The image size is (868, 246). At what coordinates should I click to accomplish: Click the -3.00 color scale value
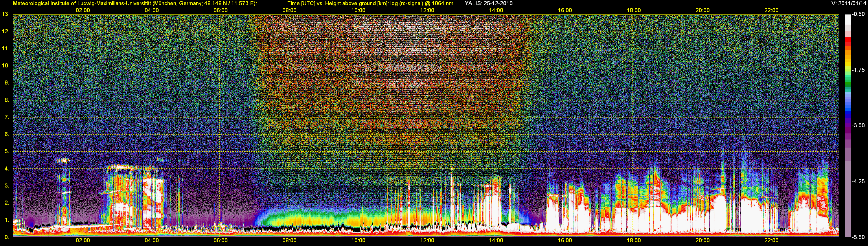coord(858,125)
